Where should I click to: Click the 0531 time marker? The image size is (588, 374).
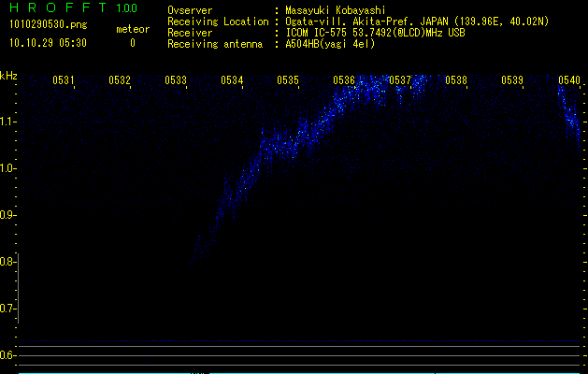(63, 80)
